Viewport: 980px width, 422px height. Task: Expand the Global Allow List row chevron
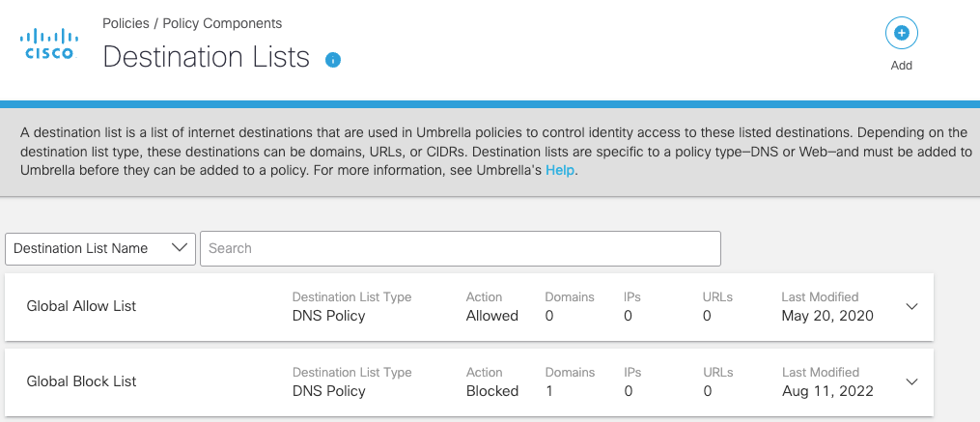tap(912, 306)
